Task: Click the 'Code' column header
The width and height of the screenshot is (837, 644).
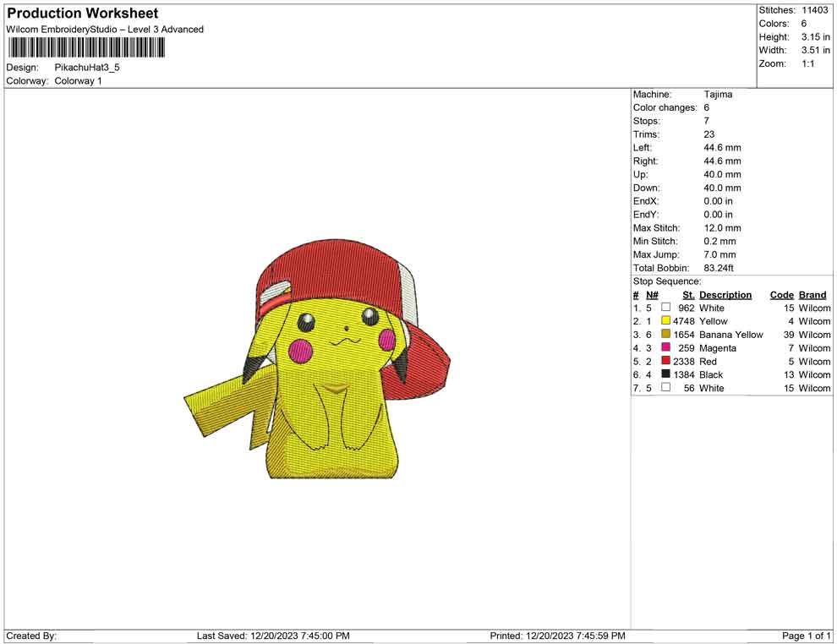Action: 781,294
